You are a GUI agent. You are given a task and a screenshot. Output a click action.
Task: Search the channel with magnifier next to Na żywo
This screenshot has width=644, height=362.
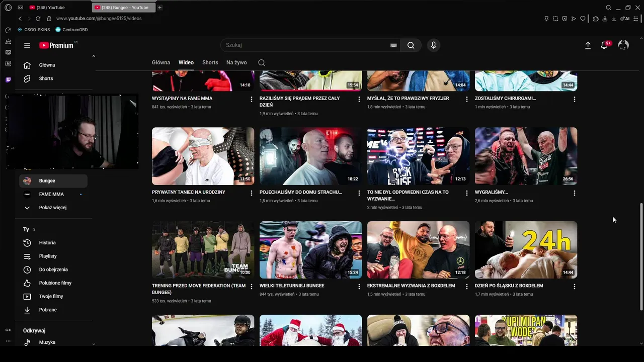click(x=262, y=63)
